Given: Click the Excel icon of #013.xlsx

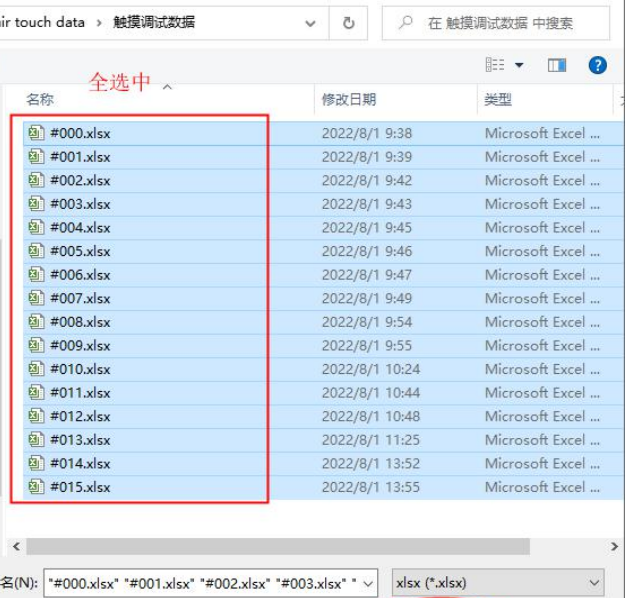Looking at the screenshot, I should pyautogui.click(x=36, y=440).
